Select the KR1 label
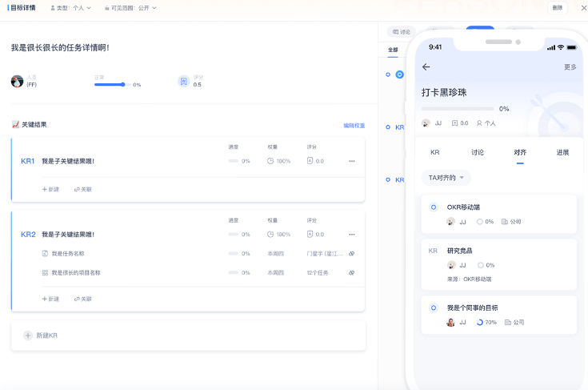This screenshot has height=390, width=588. 27,161
